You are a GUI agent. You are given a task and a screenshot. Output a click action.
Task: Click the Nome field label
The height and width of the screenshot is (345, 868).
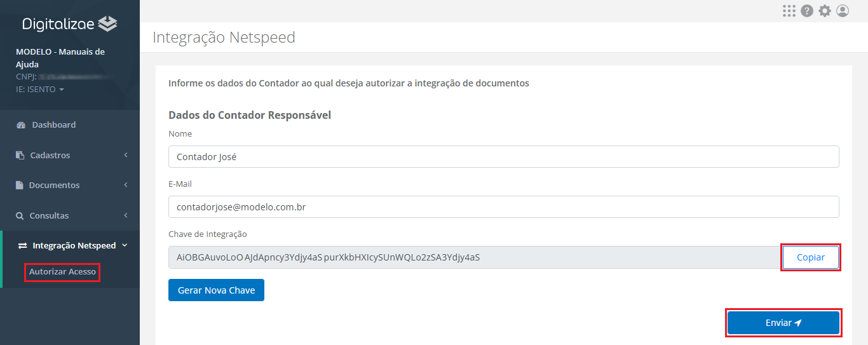click(x=180, y=133)
